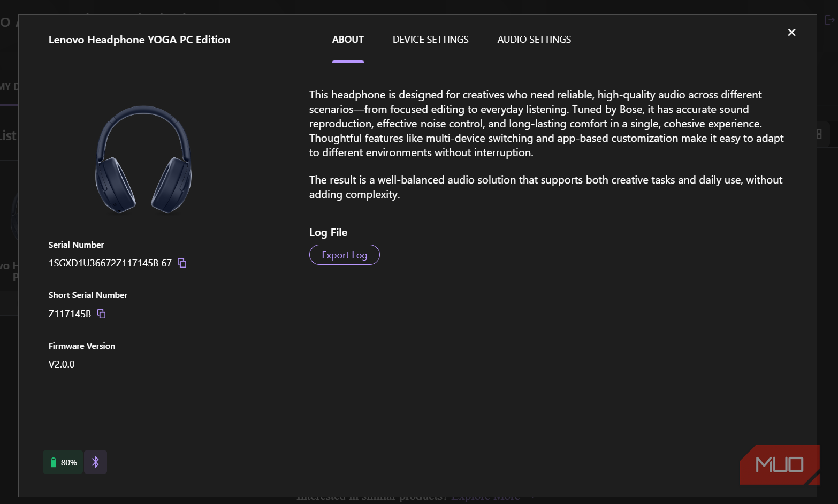Select short serial Z117145B text
The width and height of the screenshot is (838, 504).
[x=70, y=314]
